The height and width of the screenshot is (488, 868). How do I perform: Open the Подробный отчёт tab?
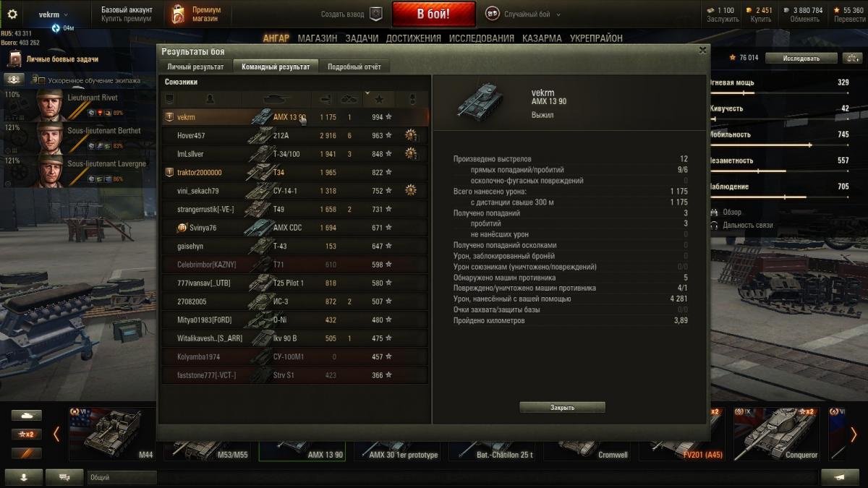[x=354, y=67]
